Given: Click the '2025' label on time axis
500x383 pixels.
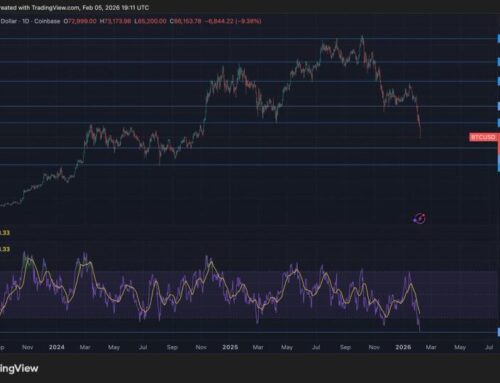Looking at the screenshot, I should coord(230,347).
